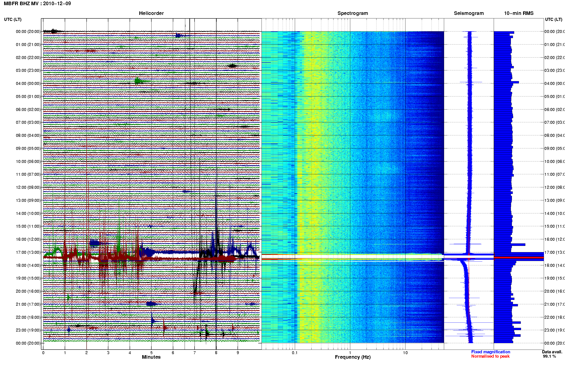The image size is (588, 368).
Task: Select the blue 'Fixed magnification' legend text
Action: 491,352
